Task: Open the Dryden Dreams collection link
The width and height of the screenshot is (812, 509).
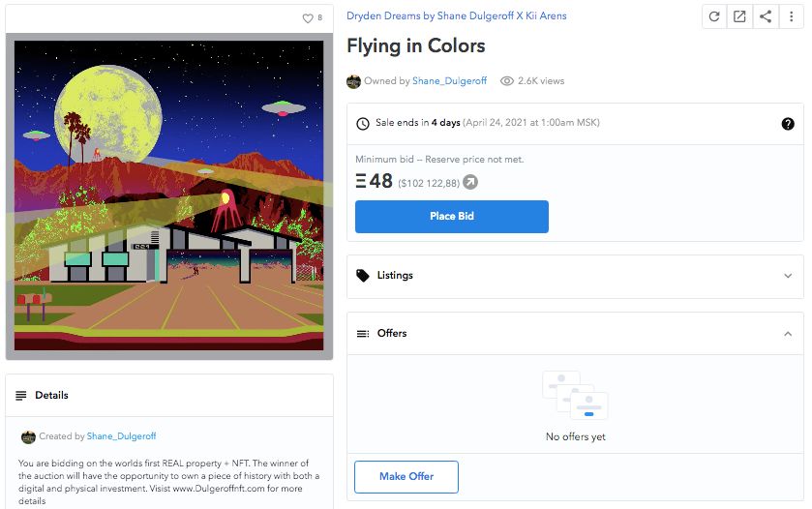Action: (456, 16)
